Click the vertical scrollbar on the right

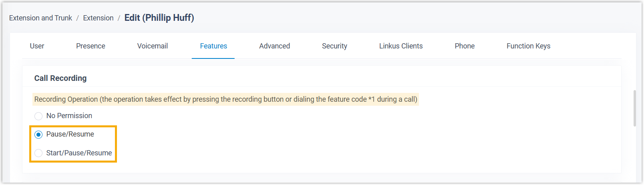(634, 108)
